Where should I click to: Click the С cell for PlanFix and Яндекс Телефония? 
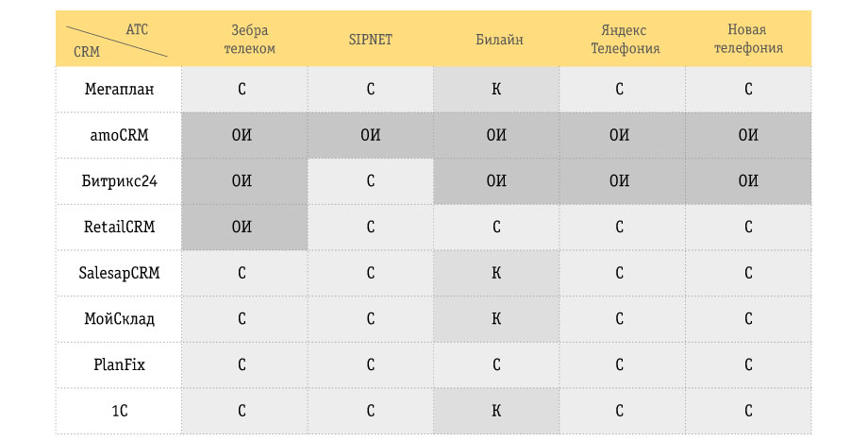tap(622, 365)
